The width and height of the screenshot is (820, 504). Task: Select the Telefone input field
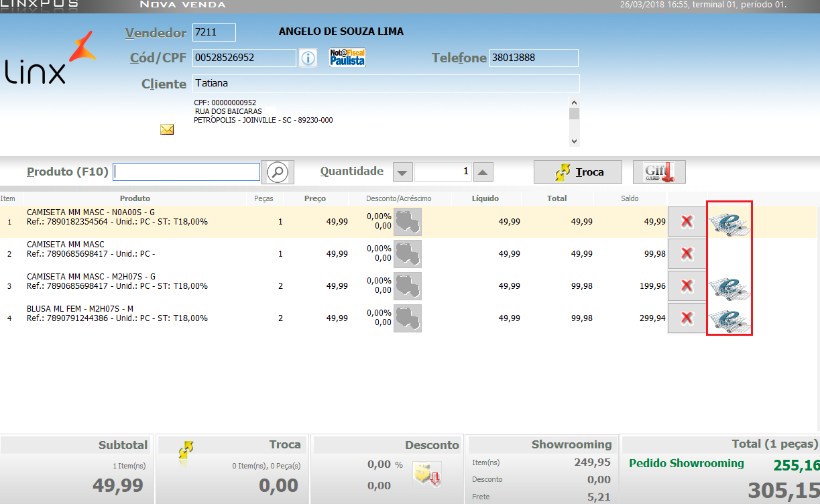534,58
